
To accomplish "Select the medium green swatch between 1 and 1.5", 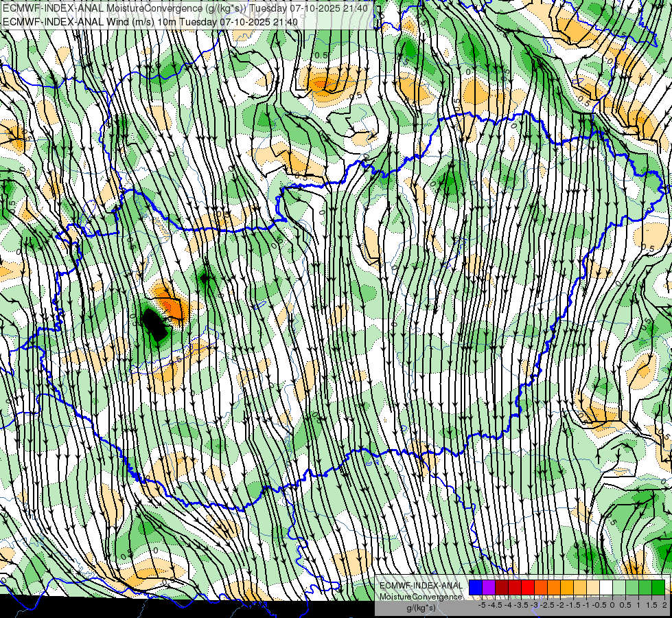I will (x=645, y=587).
